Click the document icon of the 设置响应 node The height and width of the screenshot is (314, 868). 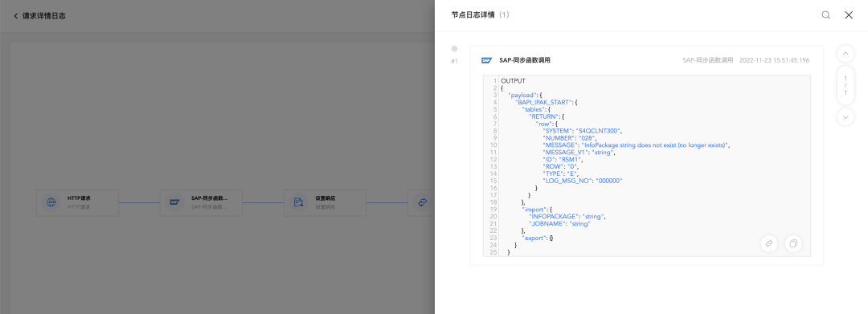pyautogui.click(x=298, y=202)
